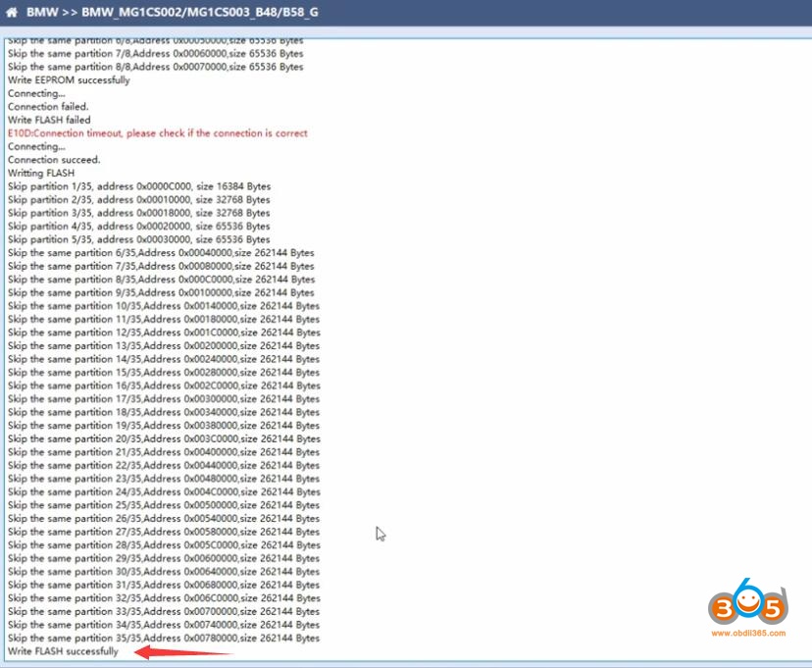Select the same partition 26/35 log line
Viewport: 812px width, 668px height.
pyautogui.click(x=164, y=519)
